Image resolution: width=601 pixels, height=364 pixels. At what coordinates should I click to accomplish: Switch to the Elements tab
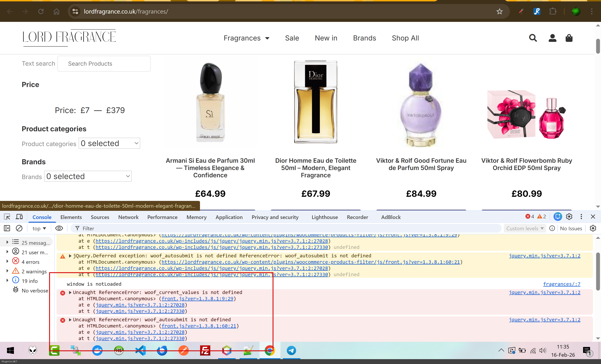(71, 217)
